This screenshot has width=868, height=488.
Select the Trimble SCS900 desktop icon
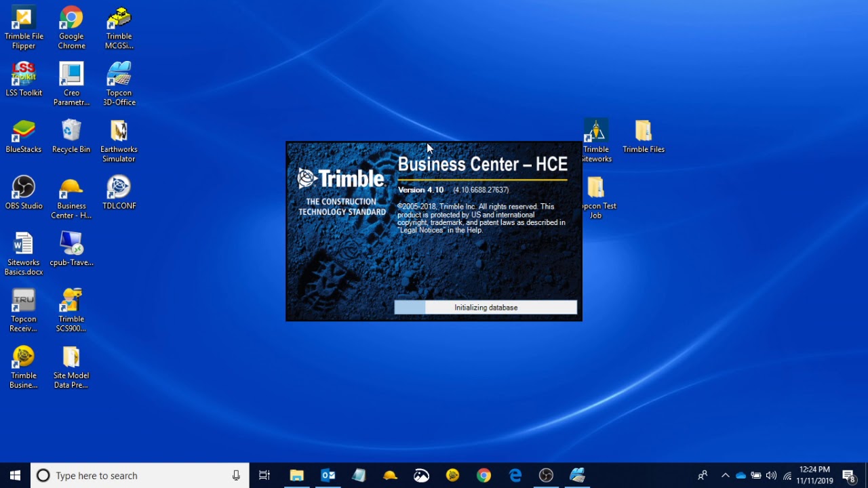coord(71,310)
